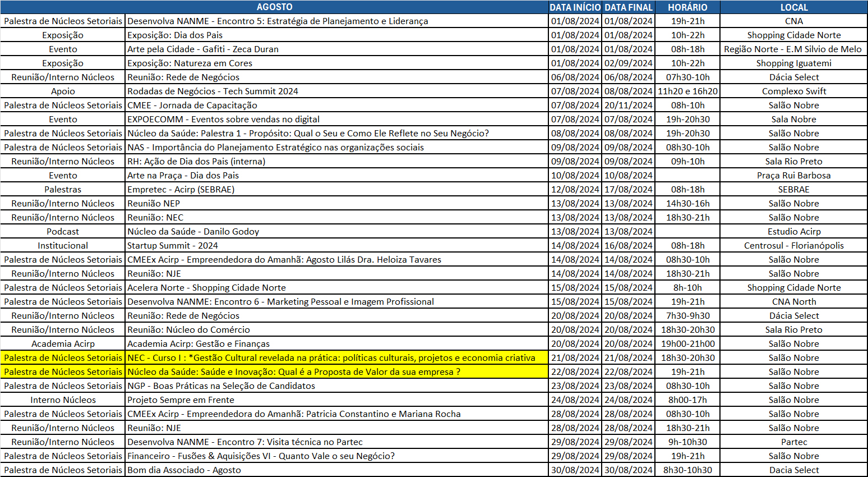
Task: Select 'Arte na Praça - Dia dos Pais'
Action: click(336, 175)
